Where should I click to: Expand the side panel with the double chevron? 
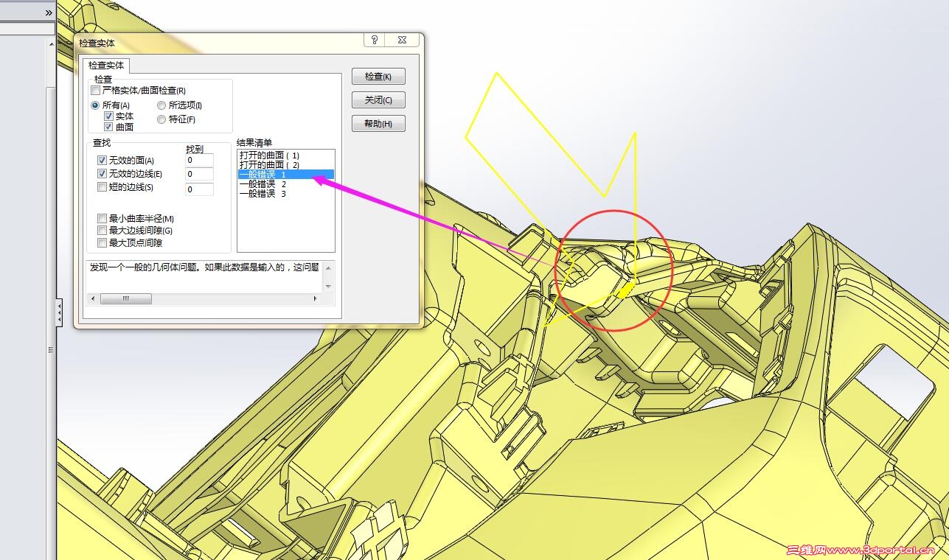coord(49,13)
